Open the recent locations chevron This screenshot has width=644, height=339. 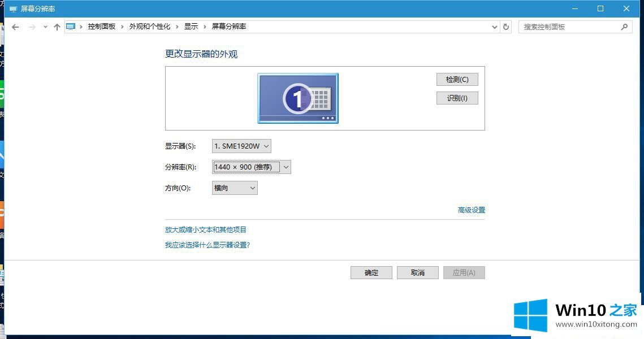(45, 27)
